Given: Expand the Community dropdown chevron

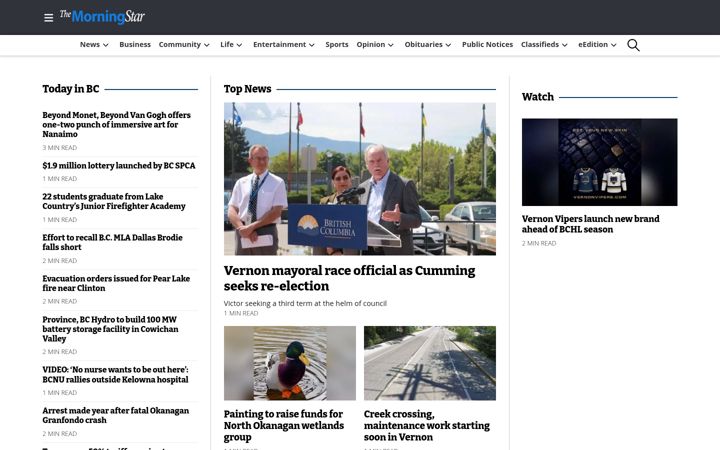Looking at the screenshot, I should point(207,45).
